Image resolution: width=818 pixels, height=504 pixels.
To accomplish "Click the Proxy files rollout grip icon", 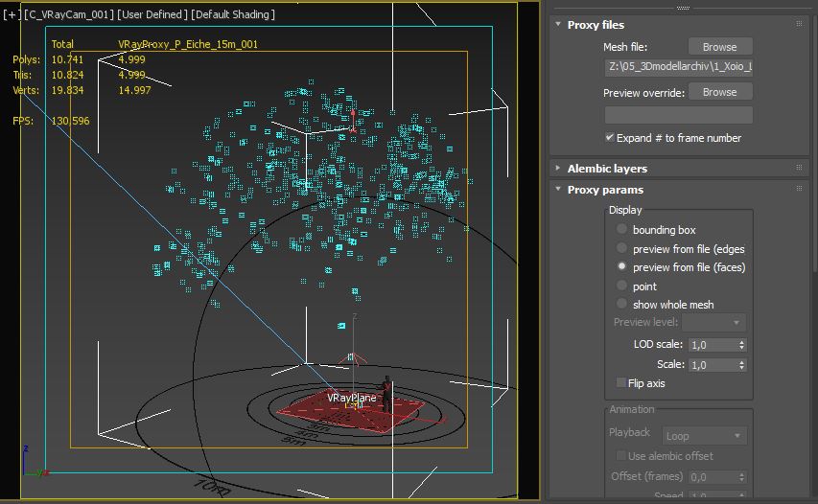I will click(799, 24).
